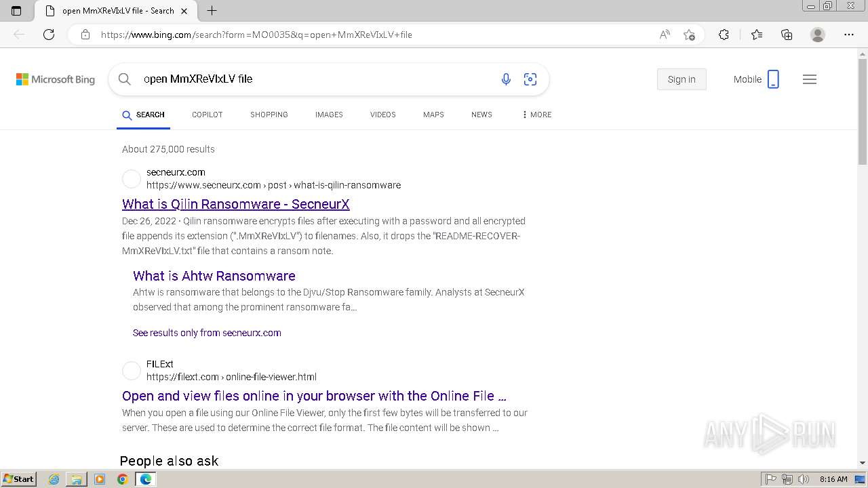Switch to the SHOPPING tab

tap(269, 115)
